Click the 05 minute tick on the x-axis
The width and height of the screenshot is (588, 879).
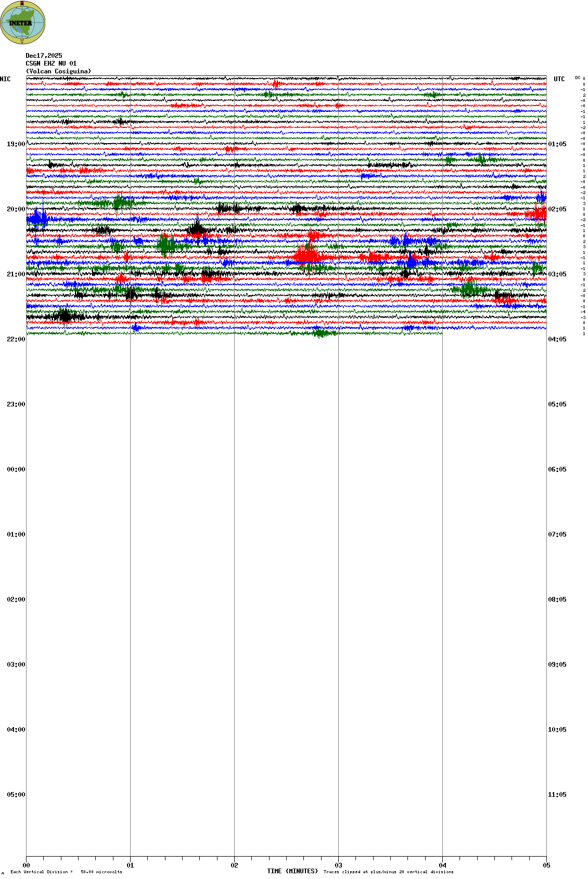click(x=546, y=865)
